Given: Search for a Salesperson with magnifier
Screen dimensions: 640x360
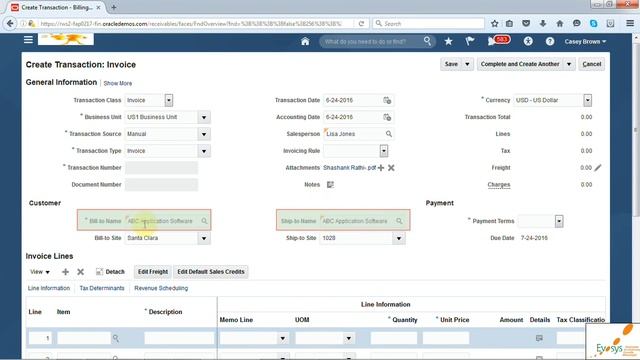Looking at the screenshot, I should tap(389, 134).
